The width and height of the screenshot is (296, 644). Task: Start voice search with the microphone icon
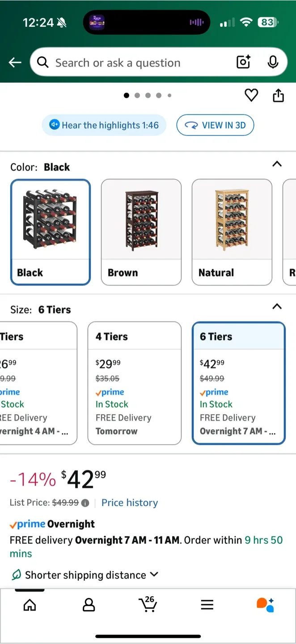[273, 62]
